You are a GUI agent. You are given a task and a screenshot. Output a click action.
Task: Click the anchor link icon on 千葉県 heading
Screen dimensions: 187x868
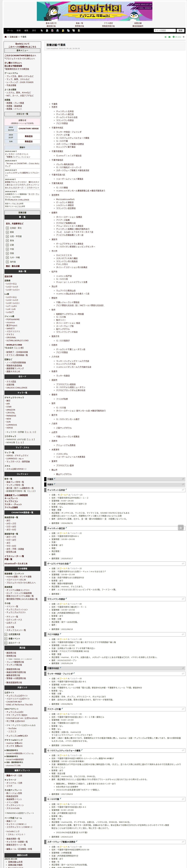(183, 479)
